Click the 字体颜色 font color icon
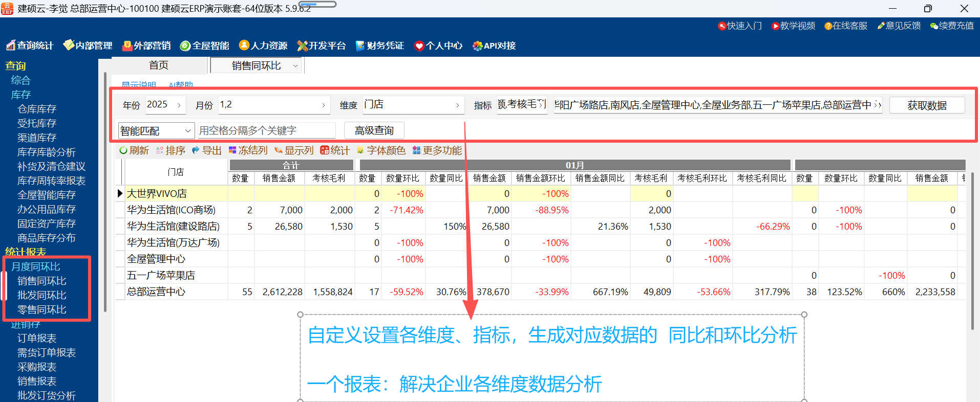 click(360, 150)
